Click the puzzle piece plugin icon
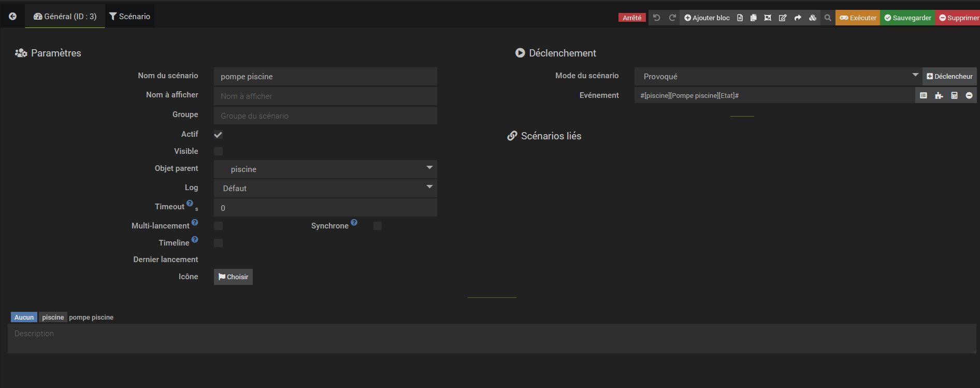The height and width of the screenshot is (388, 980). point(939,95)
